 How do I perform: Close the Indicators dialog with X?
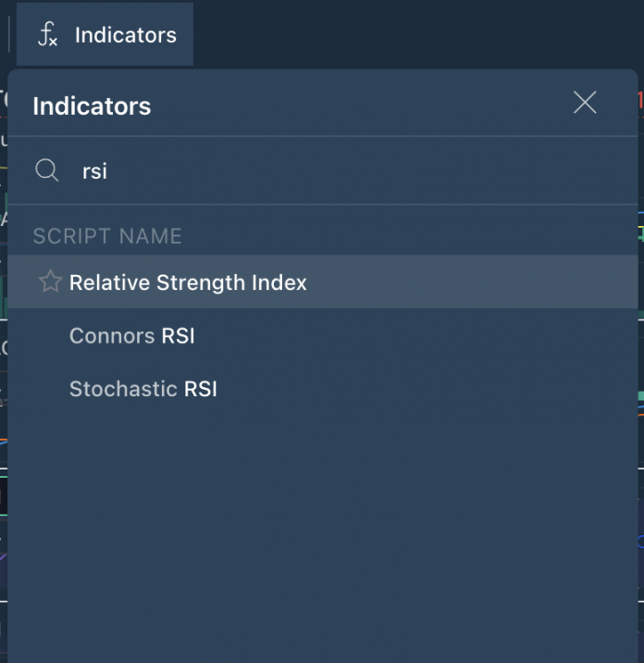[585, 103]
